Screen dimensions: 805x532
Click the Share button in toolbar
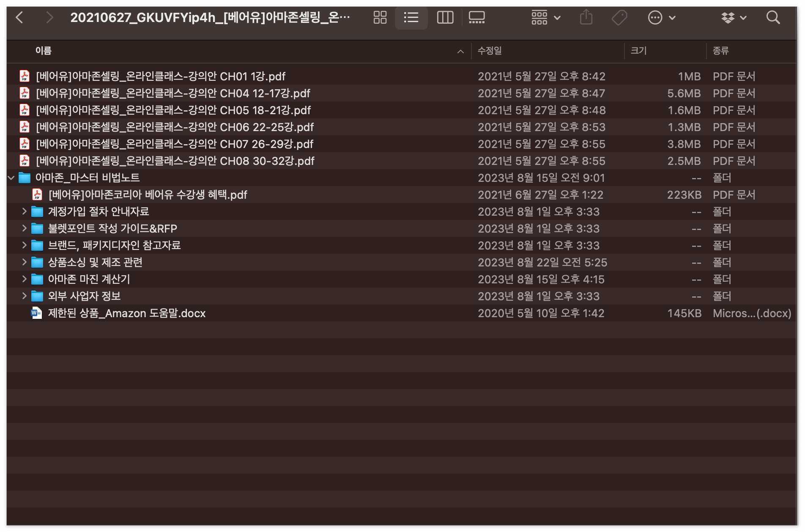click(x=586, y=17)
